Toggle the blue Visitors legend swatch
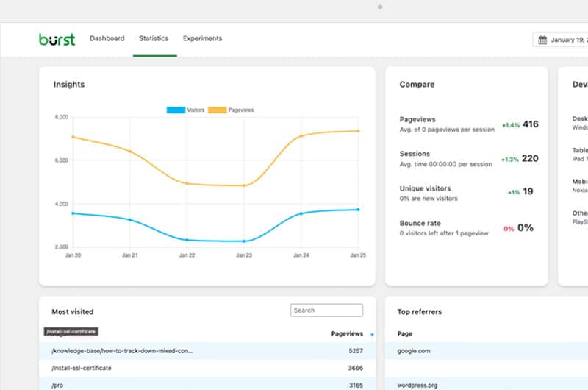 [176, 110]
